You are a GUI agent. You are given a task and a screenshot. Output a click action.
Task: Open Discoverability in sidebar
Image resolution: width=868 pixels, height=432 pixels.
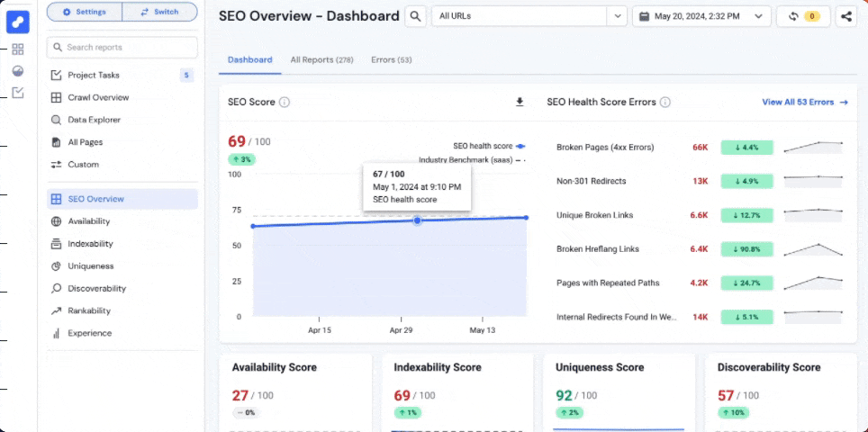click(122, 288)
